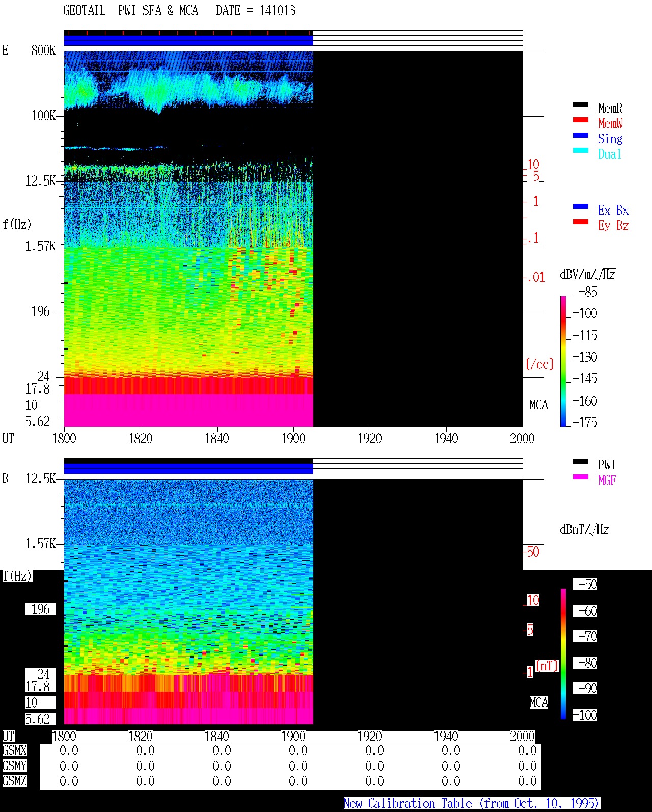Click the E panel 1920 time tick
652x812 pixels.
[x=370, y=438]
